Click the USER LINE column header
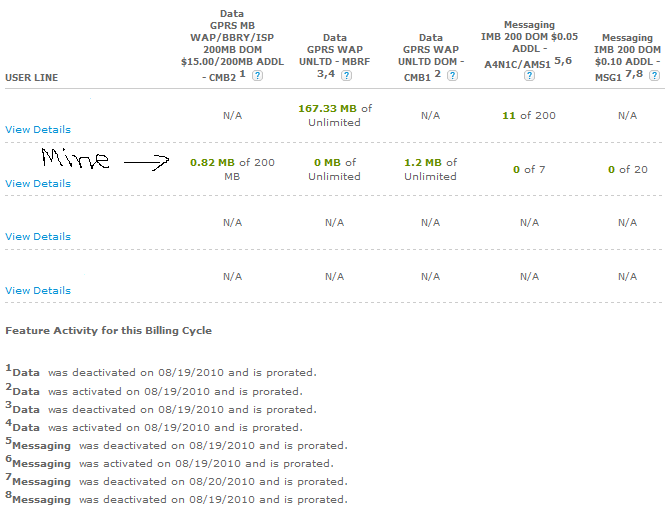The image size is (665, 506). (x=31, y=76)
